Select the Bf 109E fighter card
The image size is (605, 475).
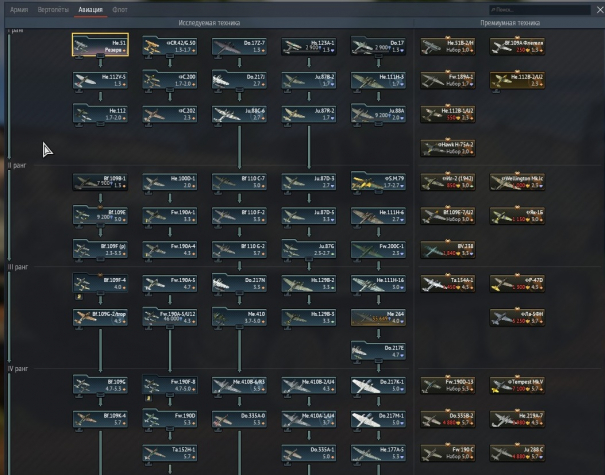[x=100, y=216]
